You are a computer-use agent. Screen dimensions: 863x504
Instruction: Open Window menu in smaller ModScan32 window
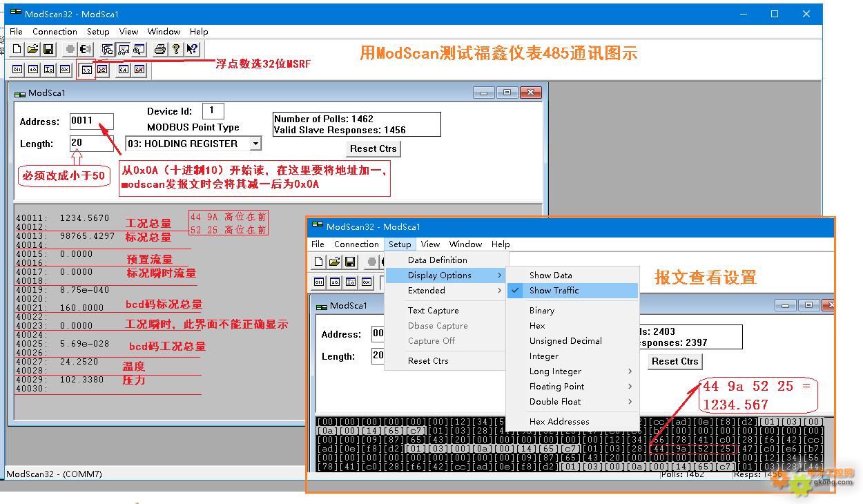coord(465,244)
